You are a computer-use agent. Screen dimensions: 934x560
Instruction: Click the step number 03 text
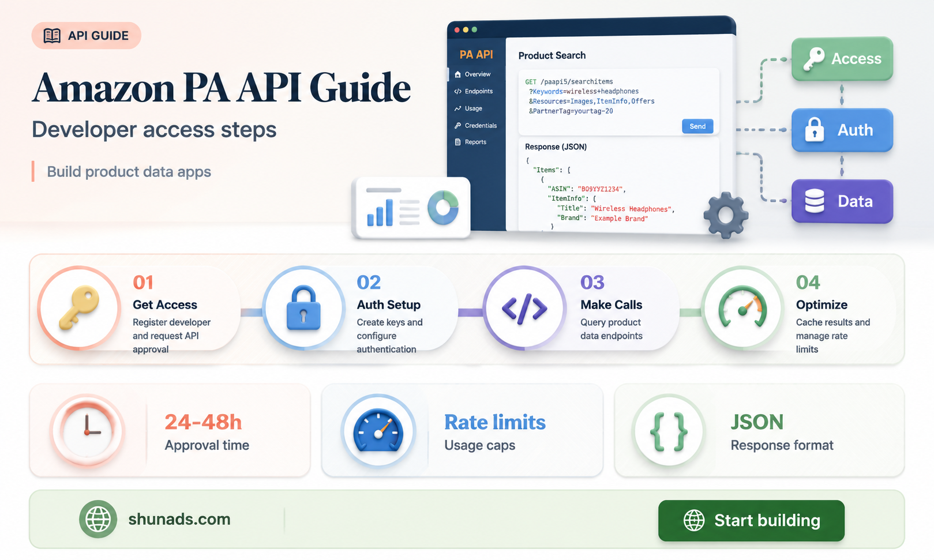[592, 283]
